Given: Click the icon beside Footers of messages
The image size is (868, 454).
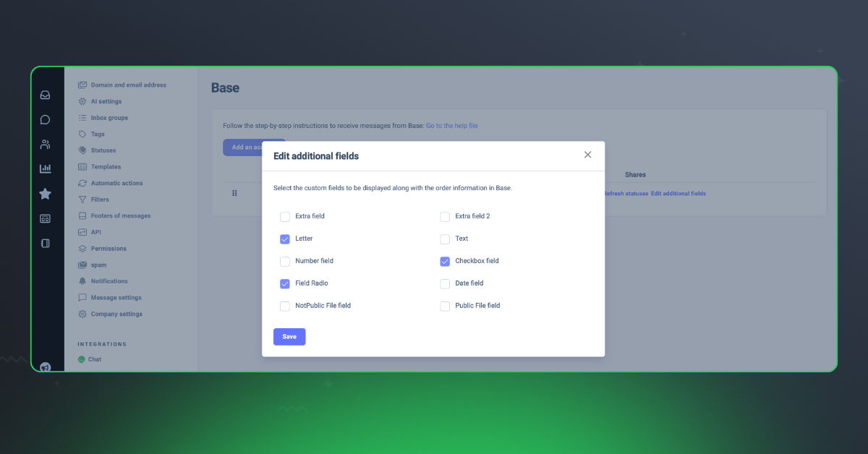Looking at the screenshot, I should coord(82,215).
